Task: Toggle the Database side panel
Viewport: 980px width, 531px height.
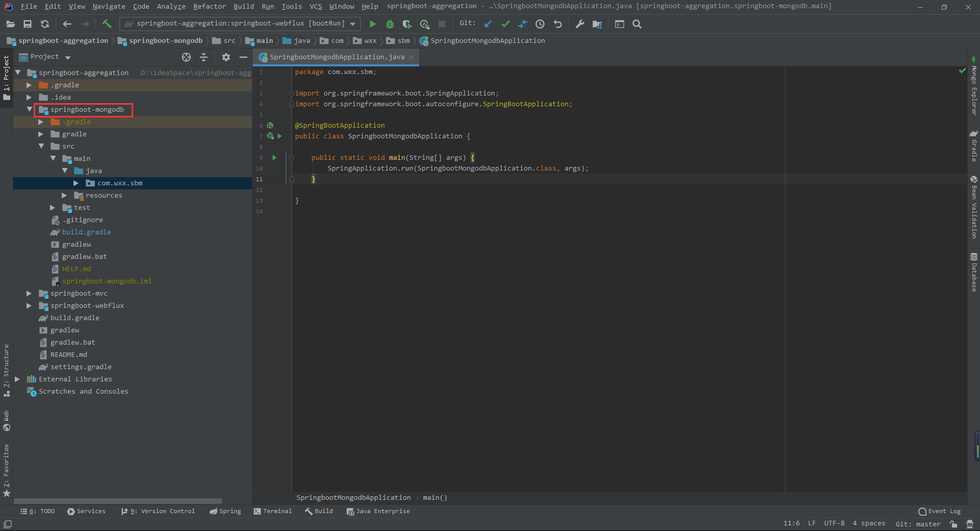Action: pyautogui.click(x=974, y=273)
